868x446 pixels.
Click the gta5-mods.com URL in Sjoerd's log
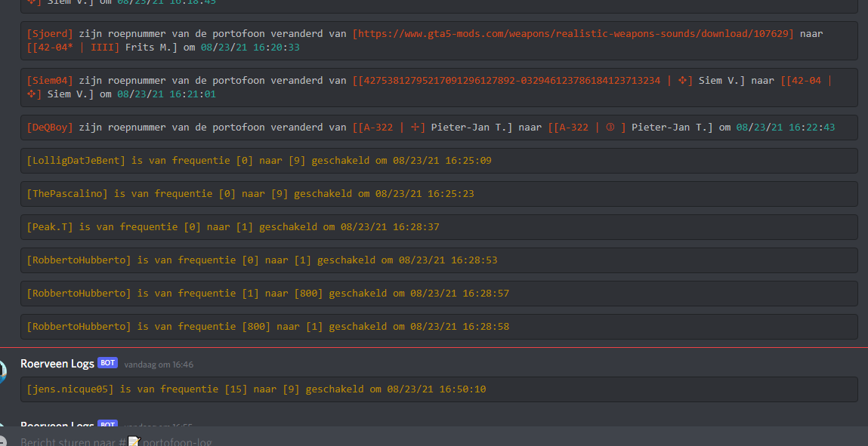[573, 34]
